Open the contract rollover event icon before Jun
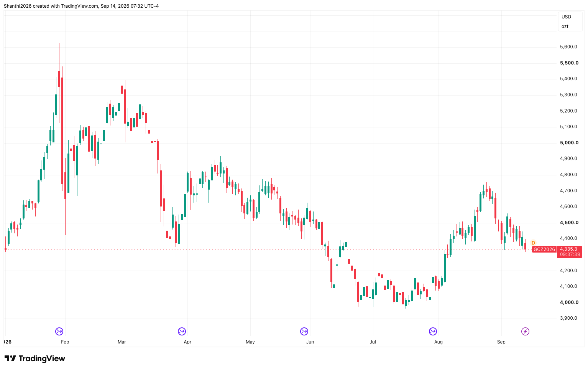The height and width of the screenshot is (370, 588). [304, 331]
